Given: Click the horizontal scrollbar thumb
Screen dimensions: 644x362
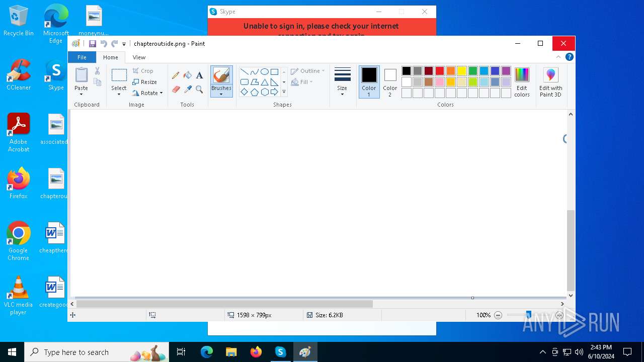Looking at the screenshot, I should click(x=224, y=304).
